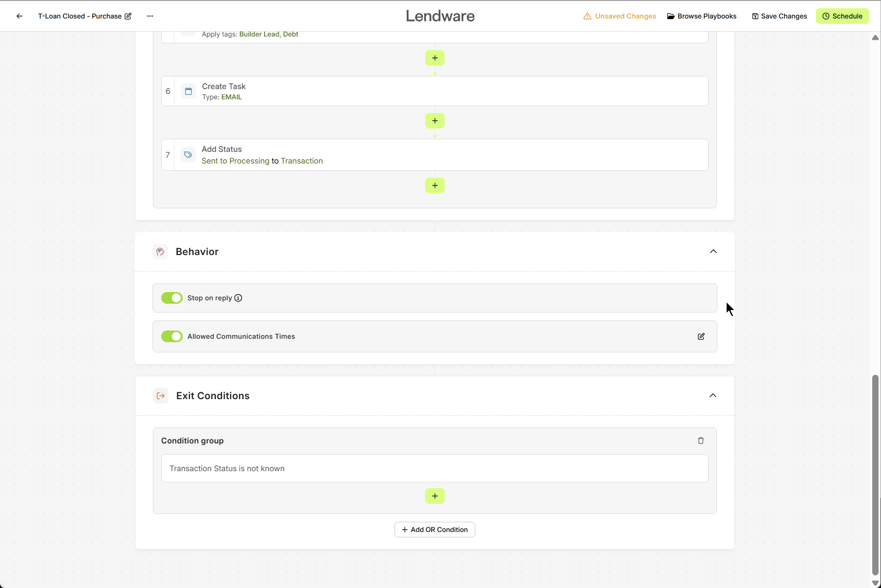Edit the playbook name with pencil icon

coord(128,16)
